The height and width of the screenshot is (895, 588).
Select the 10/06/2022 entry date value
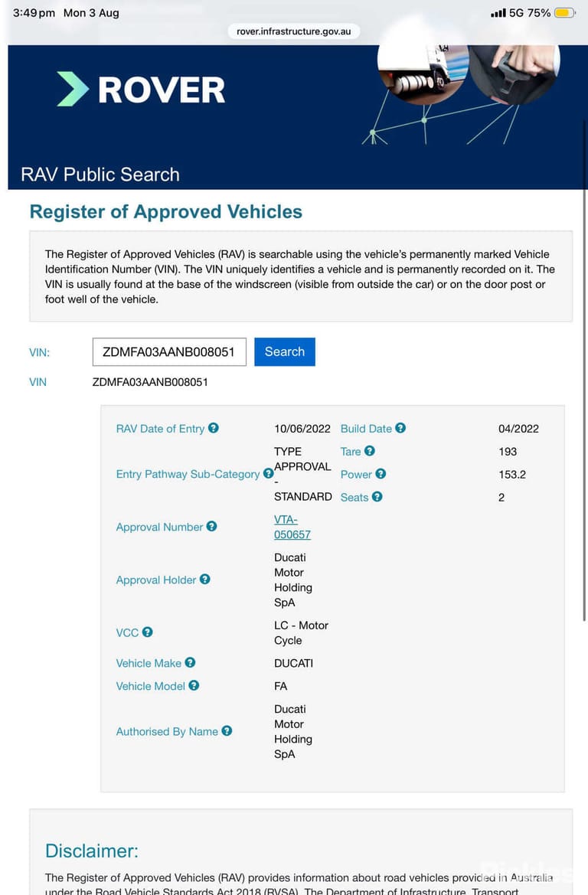[302, 429]
